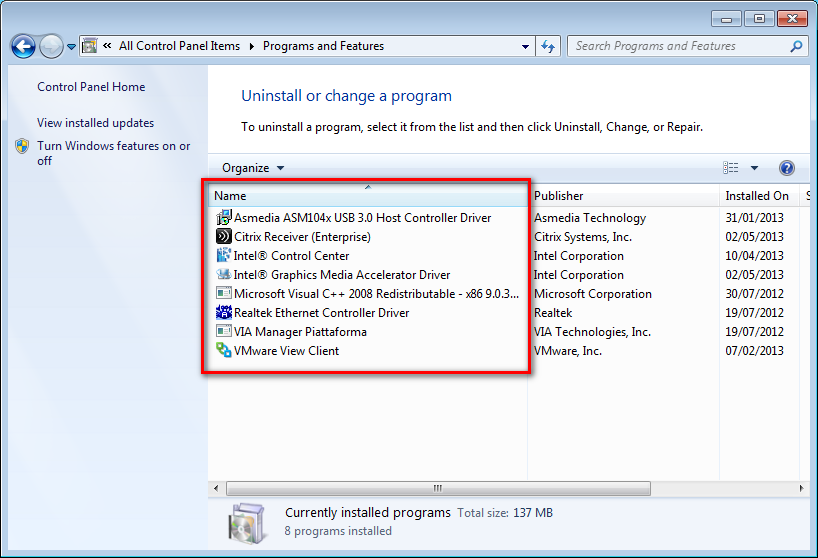Click the double-chevron breadcrumb overflow

[x=107, y=46]
